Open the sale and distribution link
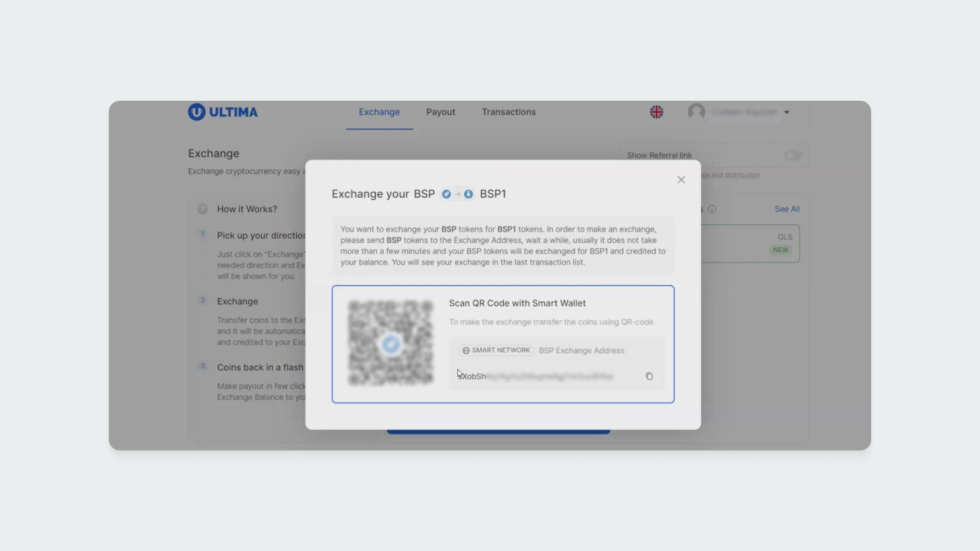This screenshot has width=980, height=551. pos(730,175)
